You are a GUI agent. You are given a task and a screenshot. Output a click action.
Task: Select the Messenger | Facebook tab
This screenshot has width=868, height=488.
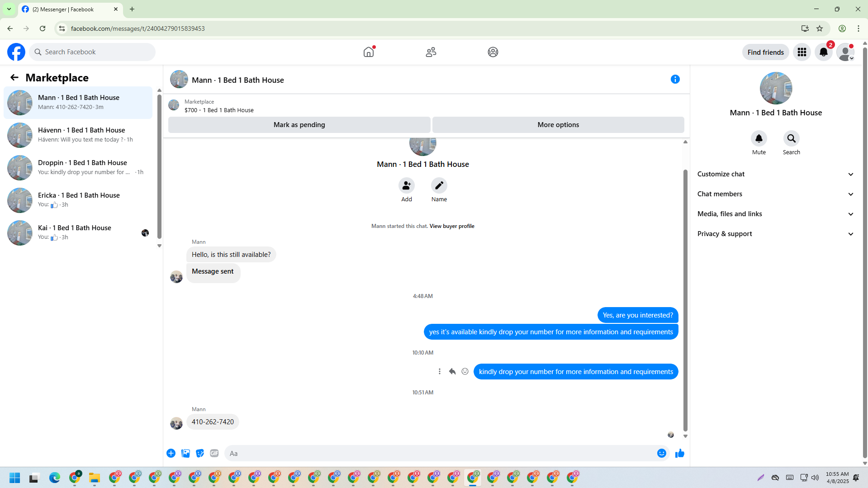pos(71,9)
